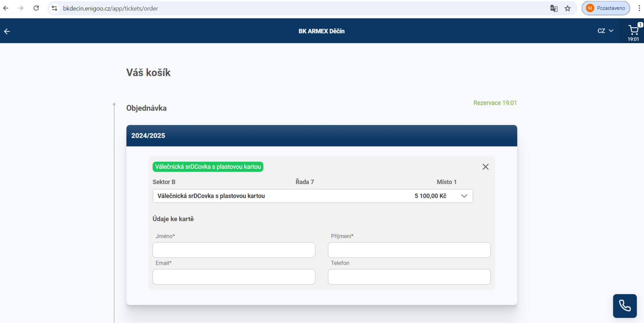Click the browser reload icon
Image resolution: width=644 pixels, height=323 pixels.
pos(36,8)
